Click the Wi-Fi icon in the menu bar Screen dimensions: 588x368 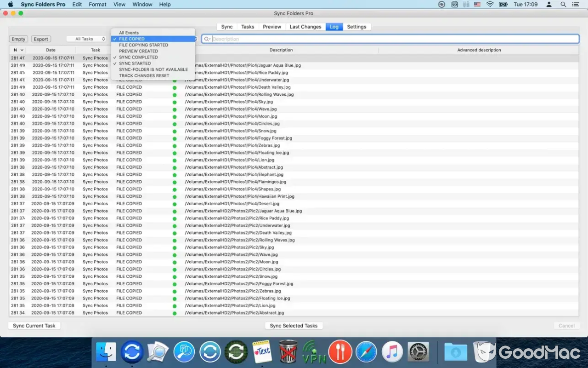(490, 4)
